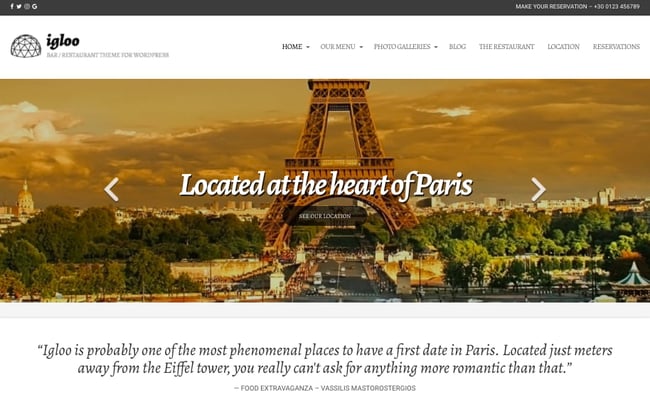Go to the Location page

[x=563, y=46]
